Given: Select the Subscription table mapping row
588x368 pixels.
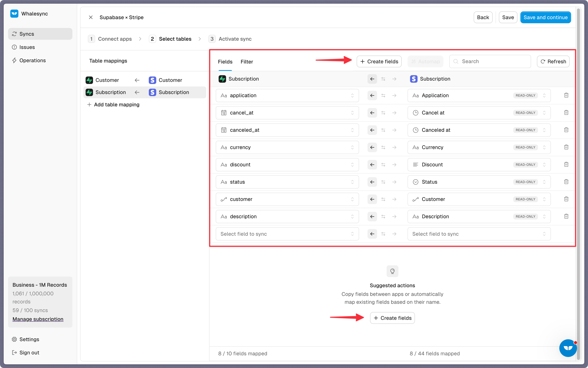Looking at the screenshot, I should click(x=145, y=92).
